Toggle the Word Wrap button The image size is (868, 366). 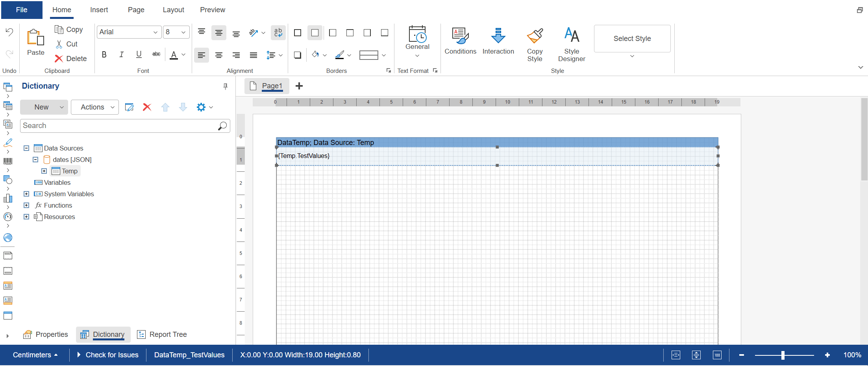click(278, 32)
